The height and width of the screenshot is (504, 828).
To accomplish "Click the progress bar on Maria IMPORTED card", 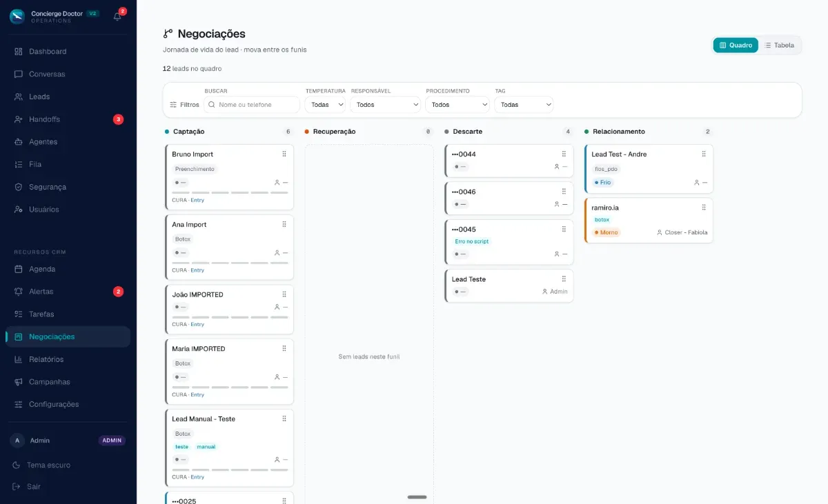I will click(230, 387).
